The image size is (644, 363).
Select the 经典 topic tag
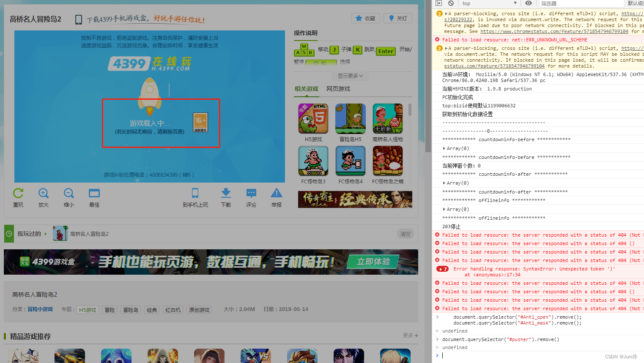pyautogui.click(x=152, y=310)
